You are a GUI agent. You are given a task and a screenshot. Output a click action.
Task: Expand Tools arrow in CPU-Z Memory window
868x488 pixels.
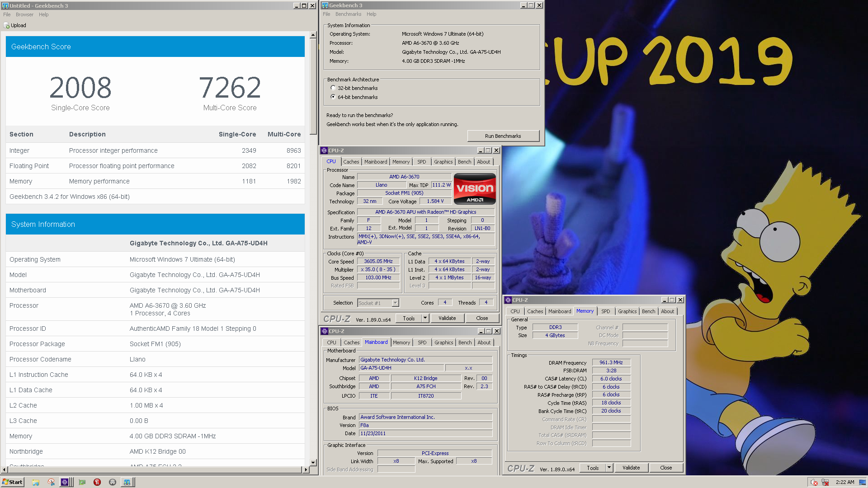(609, 468)
